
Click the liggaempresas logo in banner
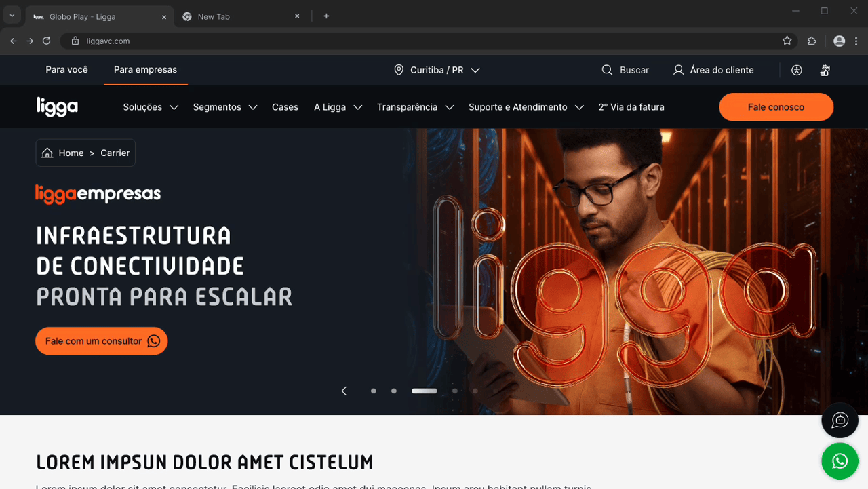pyautogui.click(x=98, y=194)
